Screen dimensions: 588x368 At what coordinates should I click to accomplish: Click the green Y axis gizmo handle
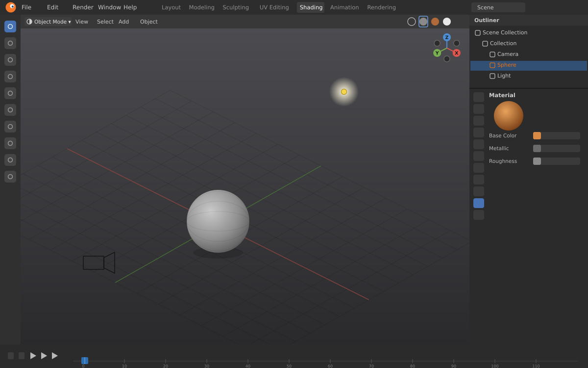437,53
